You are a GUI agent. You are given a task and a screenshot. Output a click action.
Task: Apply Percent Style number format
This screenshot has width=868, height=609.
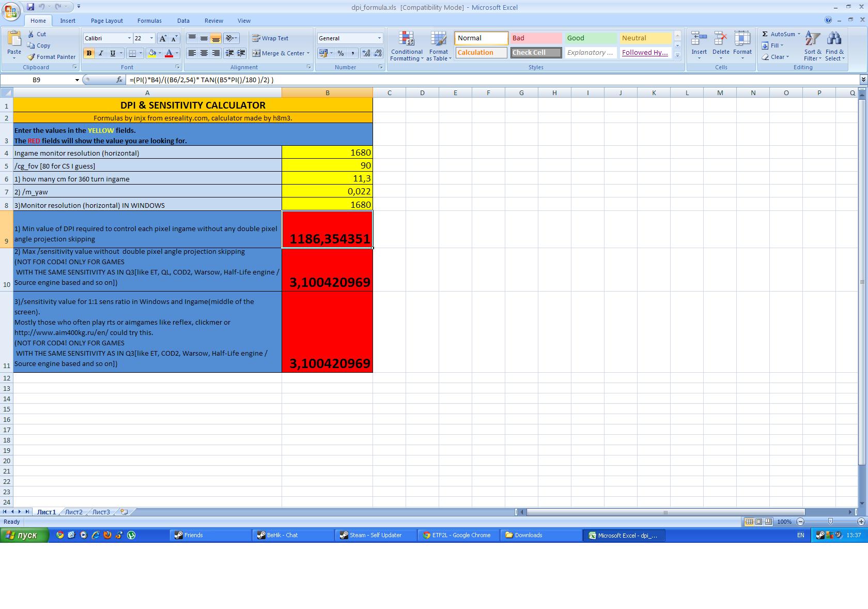coord(340,53)
